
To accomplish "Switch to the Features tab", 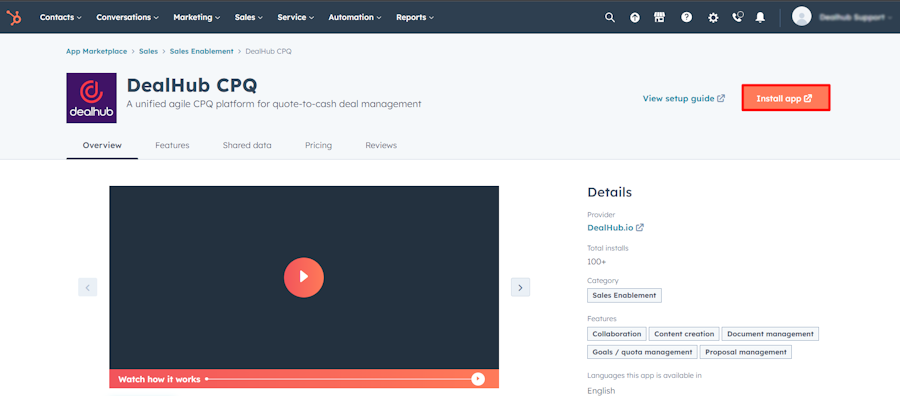I will click(x=172, y=146).
